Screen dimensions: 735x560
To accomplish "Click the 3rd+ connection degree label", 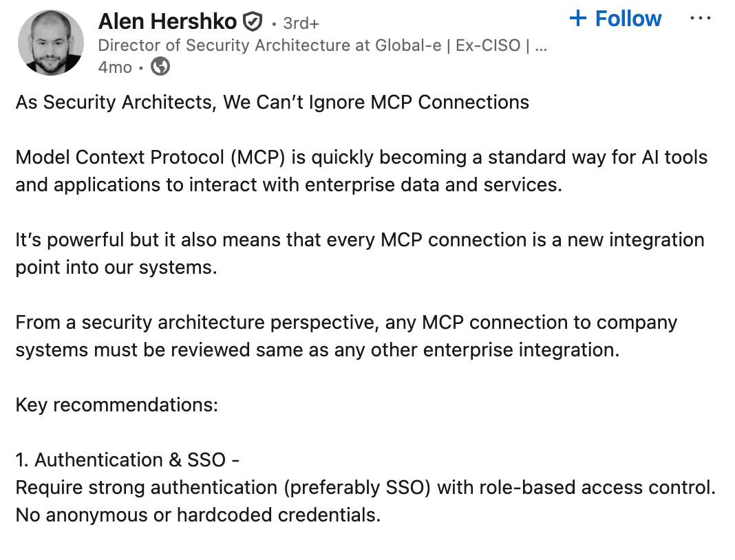I will (x=299, y=21).
